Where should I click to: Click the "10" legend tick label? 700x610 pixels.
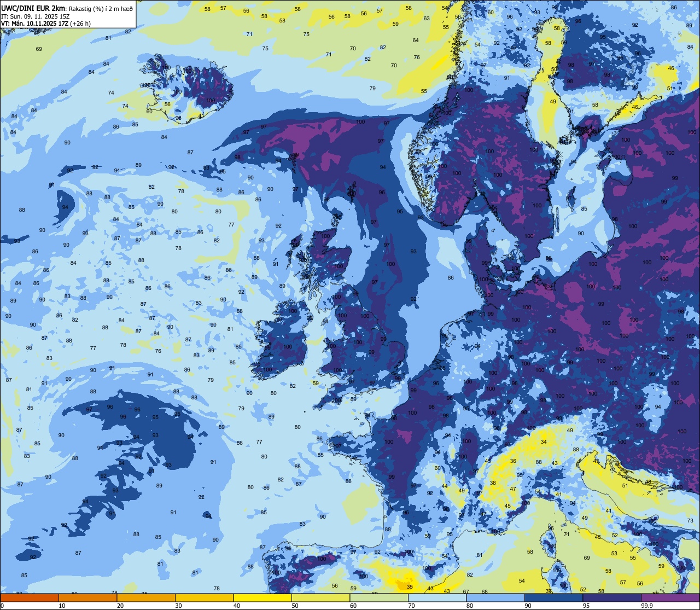[62, 606]
